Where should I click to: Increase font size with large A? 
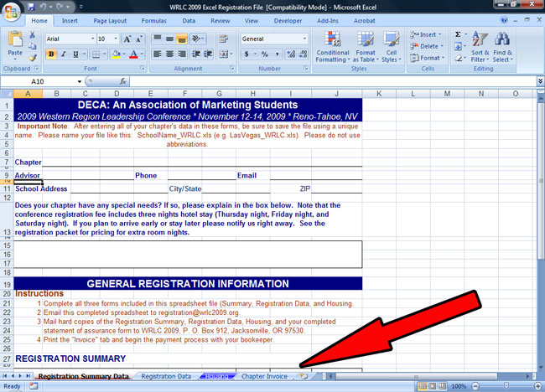[x=127, y=39]
